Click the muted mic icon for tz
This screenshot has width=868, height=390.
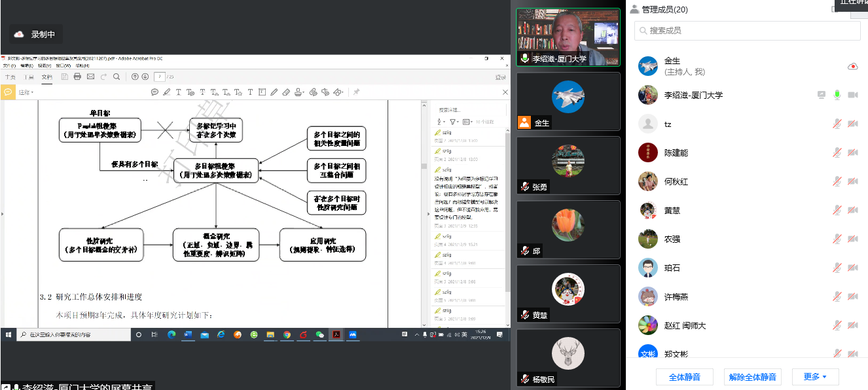point(837,124)
